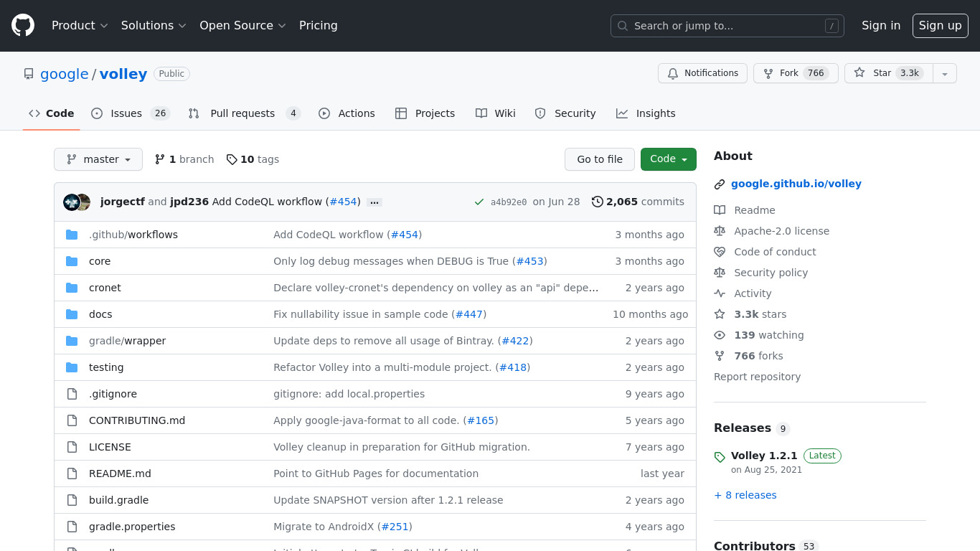Click the eye icon beside 139 watching
This screenshot has height=551, width=980.
720,335
